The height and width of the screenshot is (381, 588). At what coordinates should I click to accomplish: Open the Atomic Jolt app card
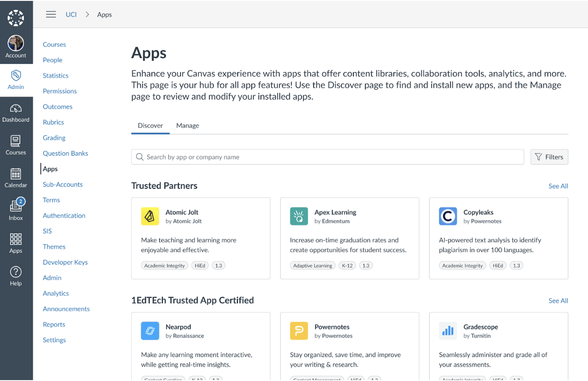pos(201,238)
